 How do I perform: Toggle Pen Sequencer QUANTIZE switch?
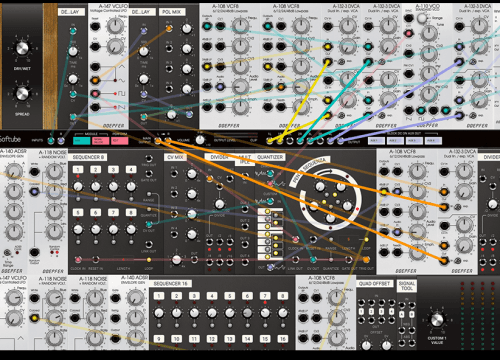pos(331,260)
